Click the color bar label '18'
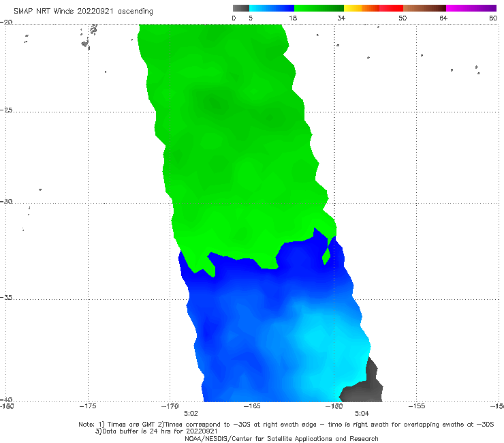Screen dimensions: 504x443 pos(293,18)
